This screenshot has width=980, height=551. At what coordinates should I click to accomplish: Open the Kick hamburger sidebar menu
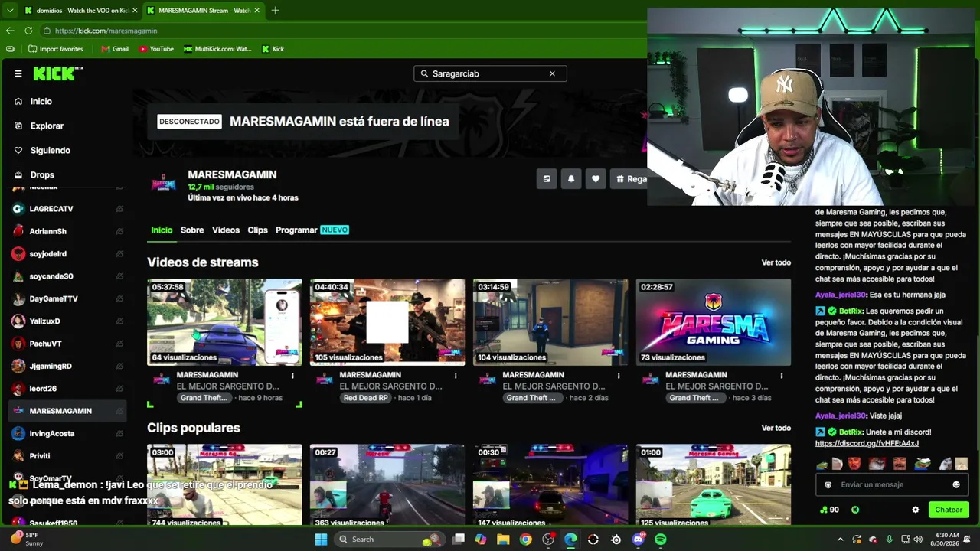18,73
